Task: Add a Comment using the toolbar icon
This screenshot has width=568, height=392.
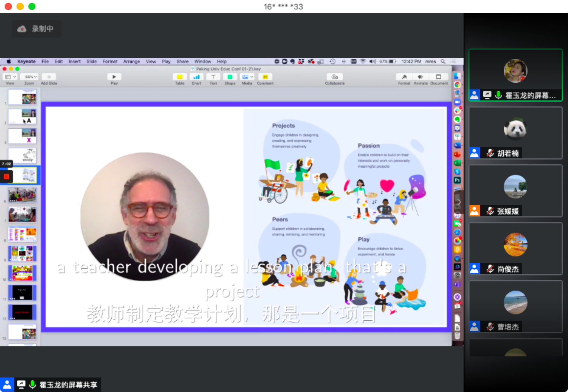Action: (x=265, y=77)
